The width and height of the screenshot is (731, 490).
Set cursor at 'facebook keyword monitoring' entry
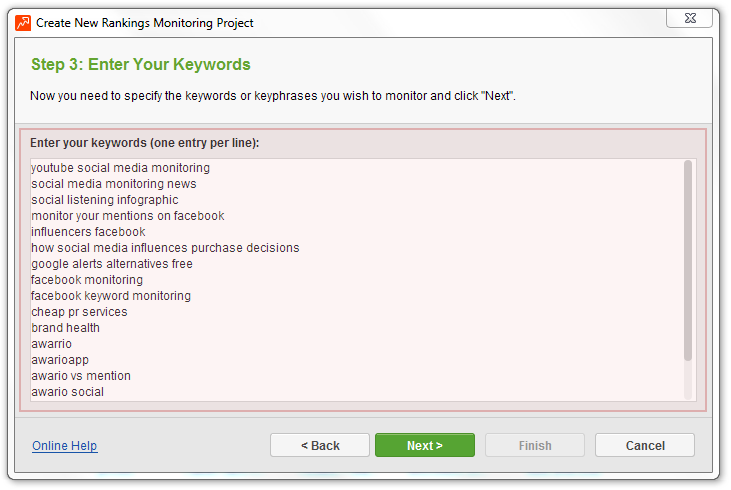click(111, 296)
